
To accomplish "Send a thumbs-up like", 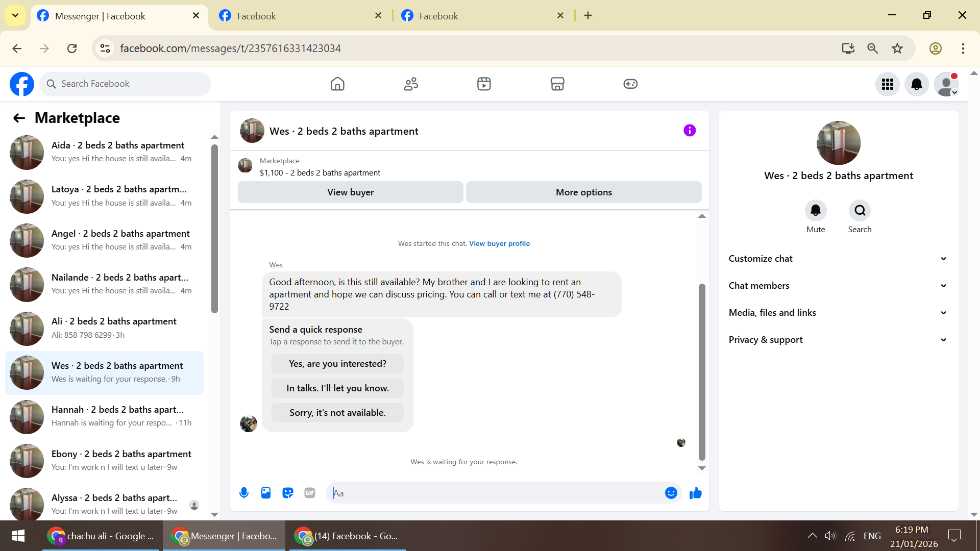I will (695, 493).
